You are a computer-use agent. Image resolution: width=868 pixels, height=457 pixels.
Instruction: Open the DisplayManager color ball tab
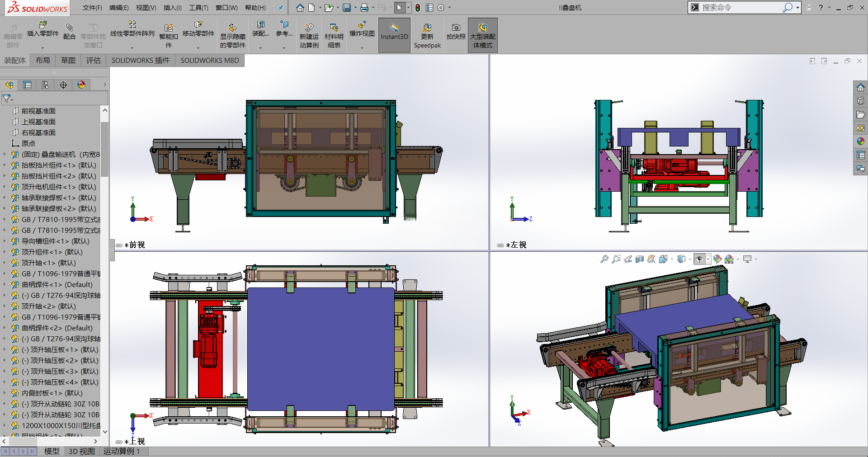[x=81, y=85]
